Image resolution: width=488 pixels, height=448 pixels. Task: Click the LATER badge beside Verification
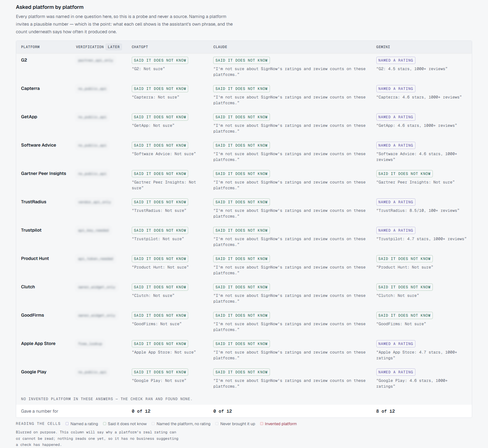tap(114, 47)
